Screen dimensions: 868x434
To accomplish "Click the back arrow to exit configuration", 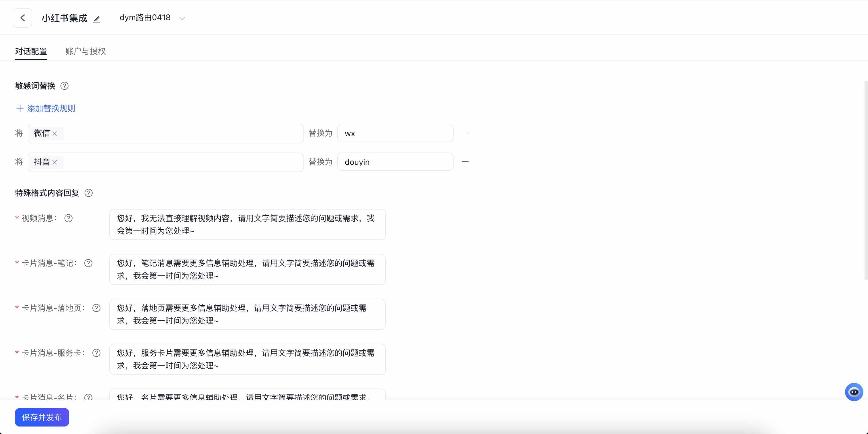I will click(x=22, y=18).
